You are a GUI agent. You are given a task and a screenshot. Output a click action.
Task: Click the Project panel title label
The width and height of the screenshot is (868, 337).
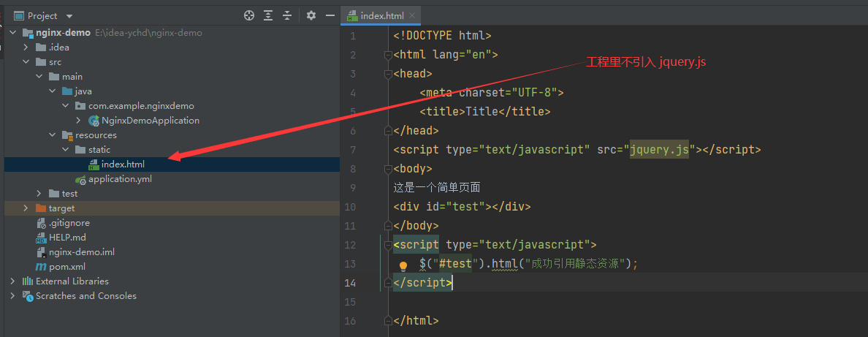(42, 16)
